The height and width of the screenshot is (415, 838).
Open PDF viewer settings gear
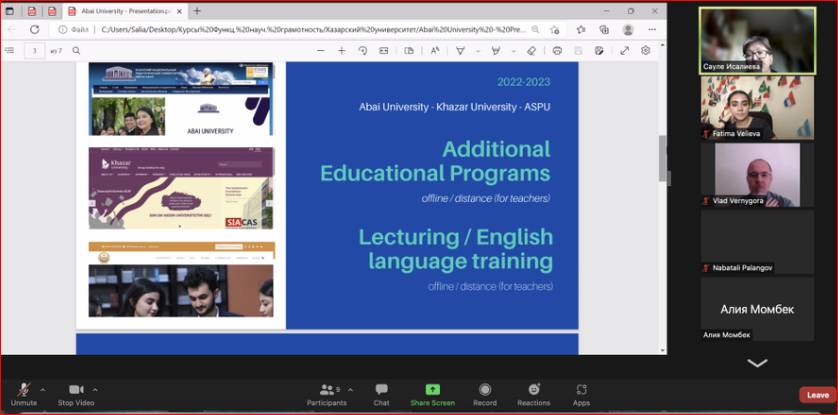(646, 51)
